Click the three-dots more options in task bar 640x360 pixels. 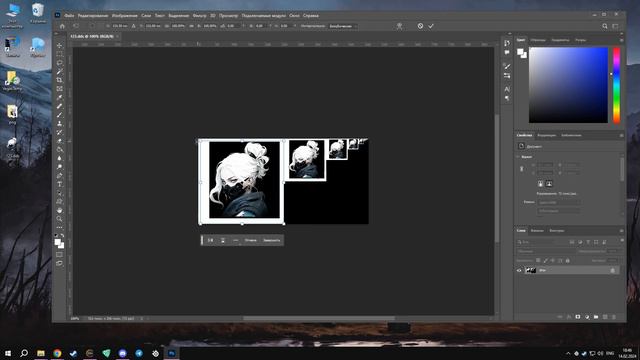pos(236,240)
